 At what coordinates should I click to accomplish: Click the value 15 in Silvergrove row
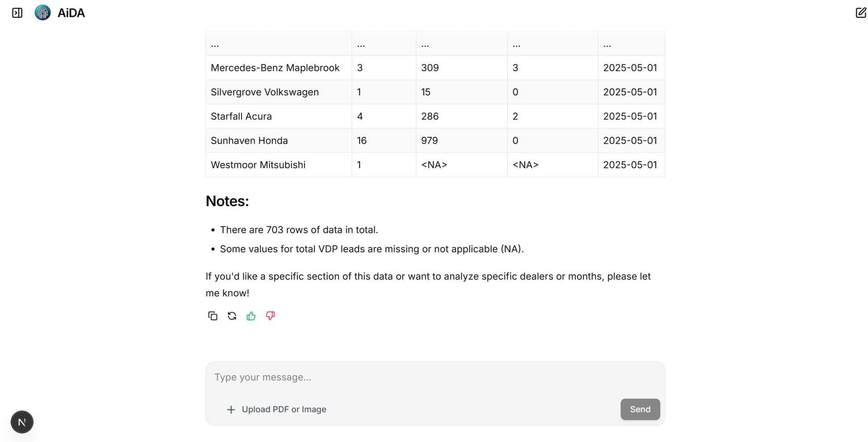[426, 92]
